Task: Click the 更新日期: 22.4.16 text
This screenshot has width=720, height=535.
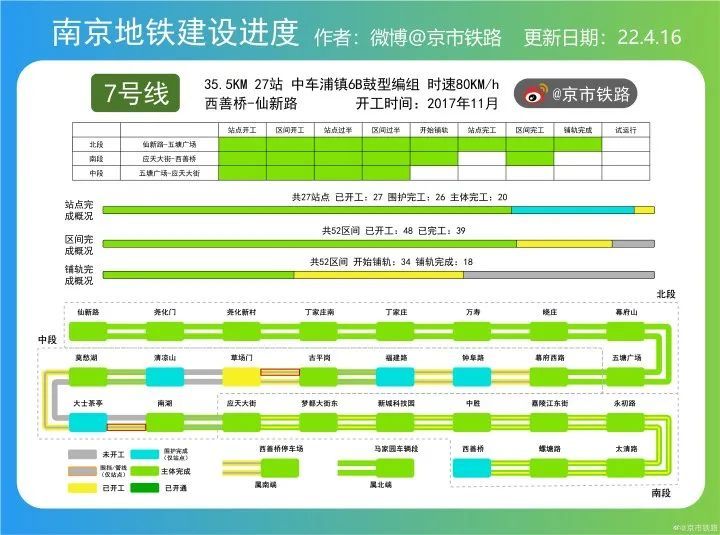Action: point(602,37)
